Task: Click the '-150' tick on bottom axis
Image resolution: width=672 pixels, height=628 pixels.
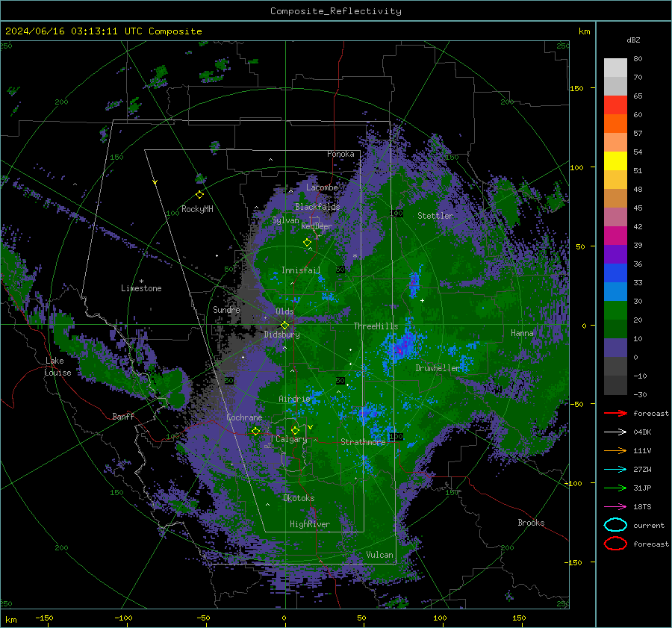Action: pos(44,618)
